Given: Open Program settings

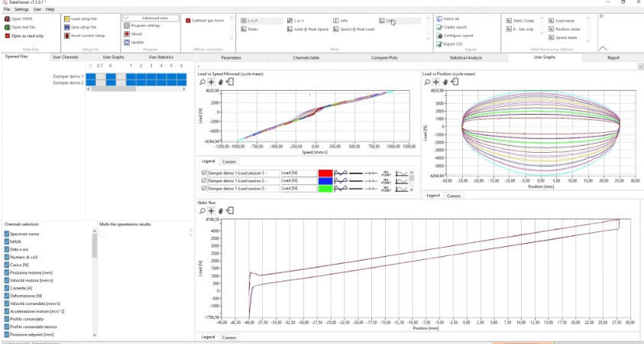Looking at the screenshot, I should 142,25.
